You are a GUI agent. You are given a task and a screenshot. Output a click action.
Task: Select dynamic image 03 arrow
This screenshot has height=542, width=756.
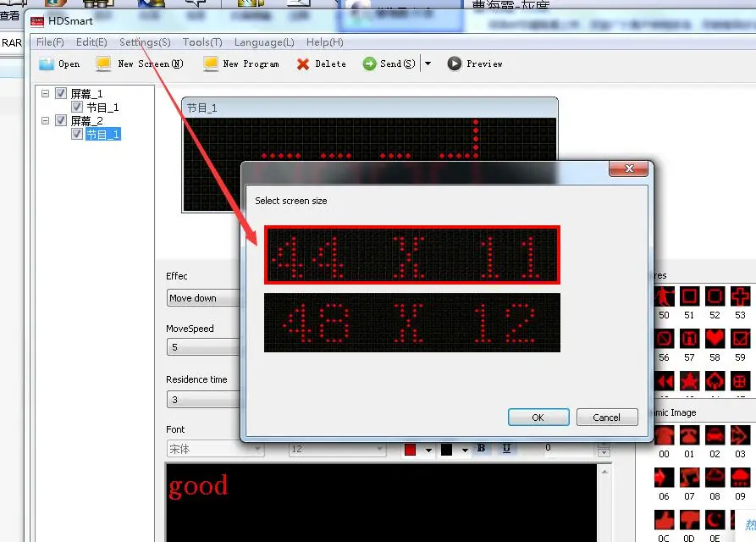click(740, 435)
